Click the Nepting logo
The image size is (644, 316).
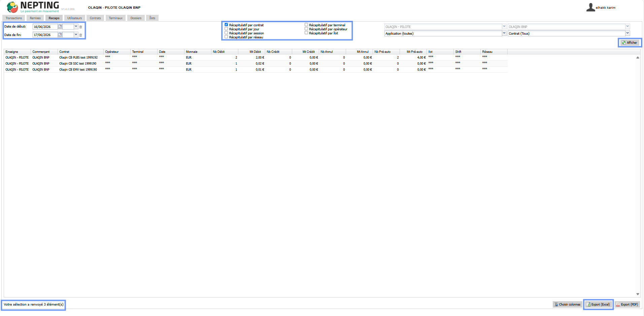tap(33, 7)
